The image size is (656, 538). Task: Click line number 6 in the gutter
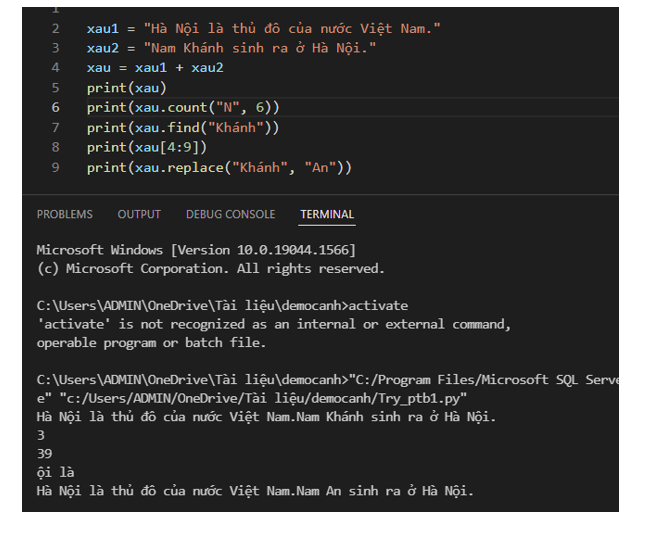pos(56,108)
